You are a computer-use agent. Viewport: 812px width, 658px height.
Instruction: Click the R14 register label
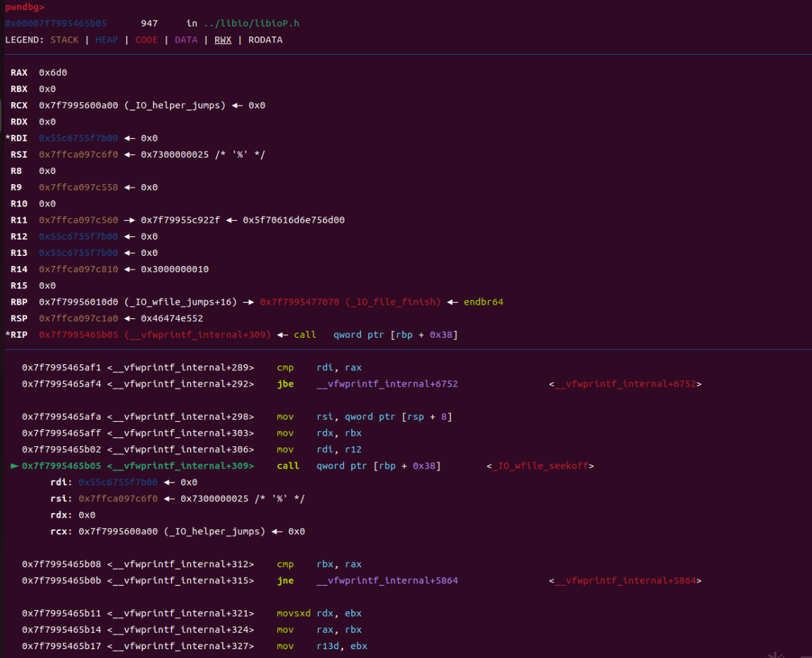[x=19, y=269]
